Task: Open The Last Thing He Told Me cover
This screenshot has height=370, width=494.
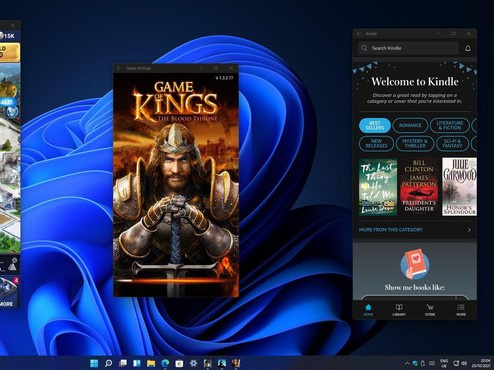Action: click(378, 187)
